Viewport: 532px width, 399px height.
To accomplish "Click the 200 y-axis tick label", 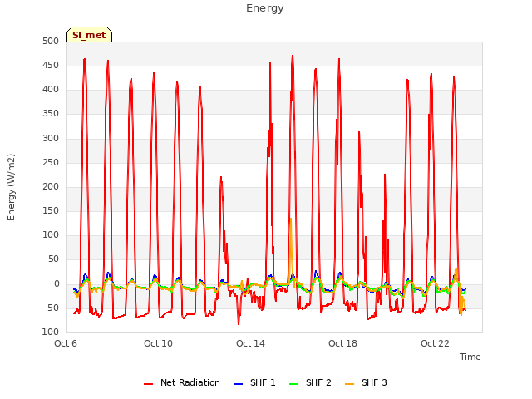I will [51, 186].
